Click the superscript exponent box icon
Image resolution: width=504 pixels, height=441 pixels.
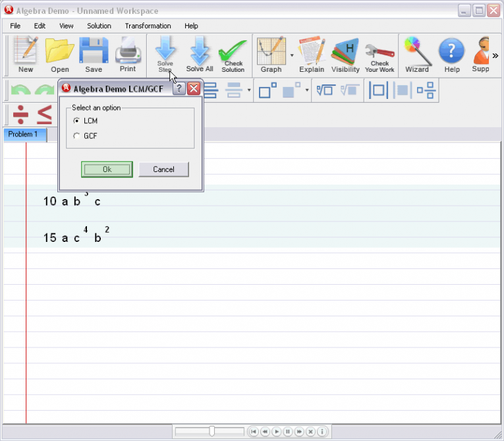pyautogui.click(x=267, y=90)
